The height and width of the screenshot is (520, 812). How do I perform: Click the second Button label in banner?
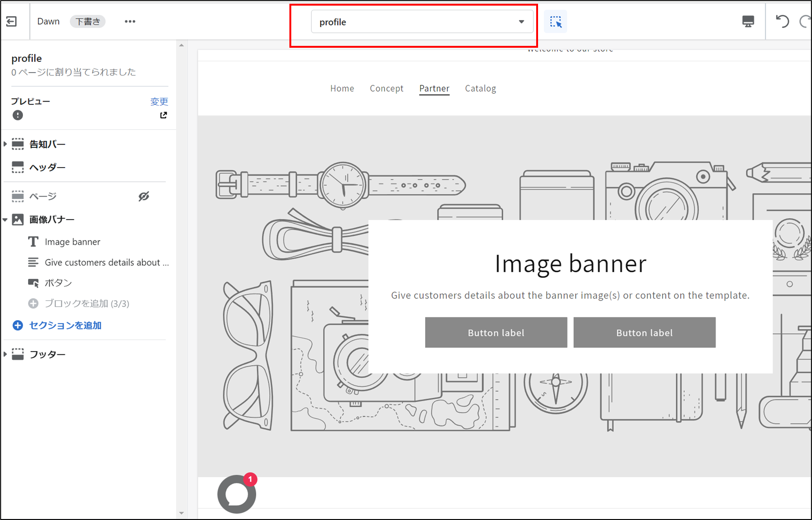pyautogui.click(x=644, y=333)
